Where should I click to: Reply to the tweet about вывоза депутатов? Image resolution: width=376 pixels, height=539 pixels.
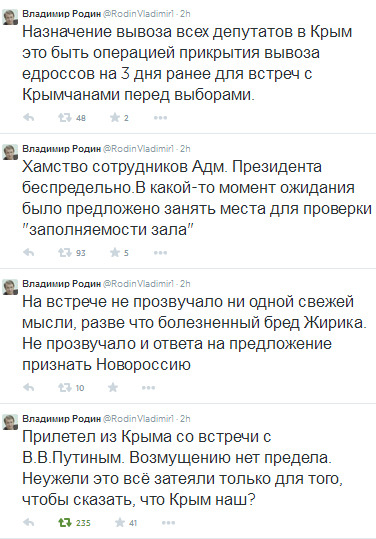29,118
